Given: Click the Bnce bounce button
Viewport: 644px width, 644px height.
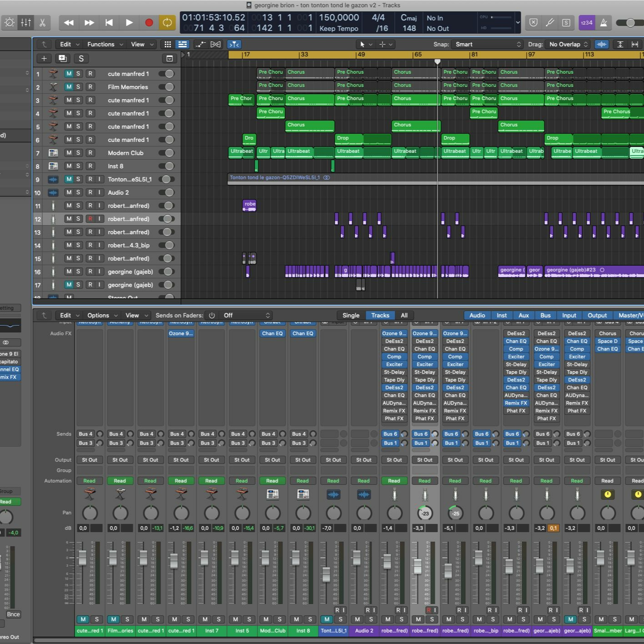Looking at the screenshot, I should click(13, 614).
